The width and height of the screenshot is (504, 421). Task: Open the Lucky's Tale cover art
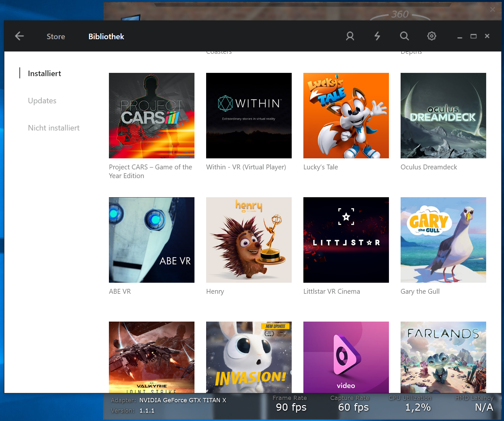(346, 116)
